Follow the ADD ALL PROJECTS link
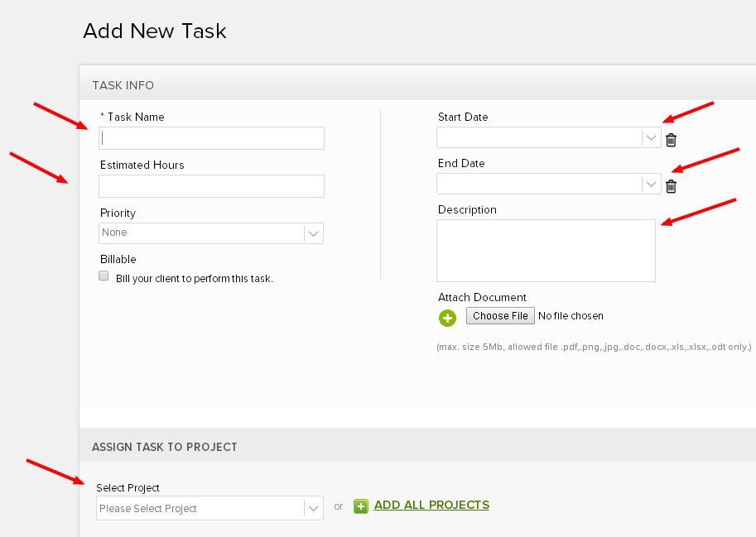Screen dimensions: 756x537 [x=431, y=505]
